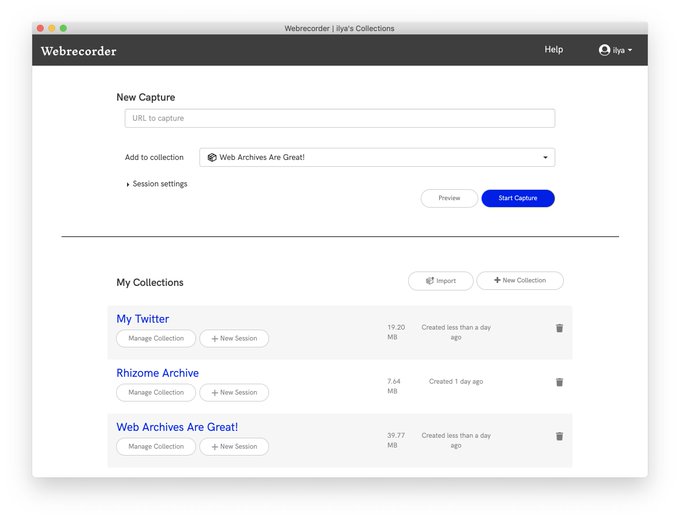This screenshot has height=520, width=680.
Task: Open the Rhizome Archive collection
Action: click(157, 373)
